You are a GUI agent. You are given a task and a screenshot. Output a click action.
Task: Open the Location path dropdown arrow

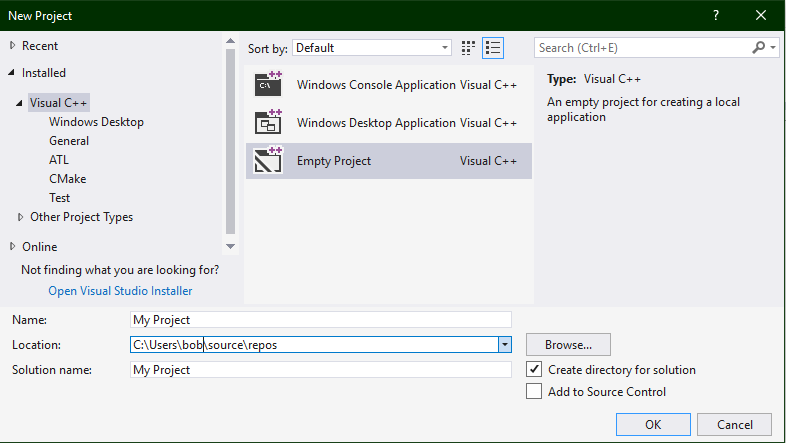(x=505, y=345)
